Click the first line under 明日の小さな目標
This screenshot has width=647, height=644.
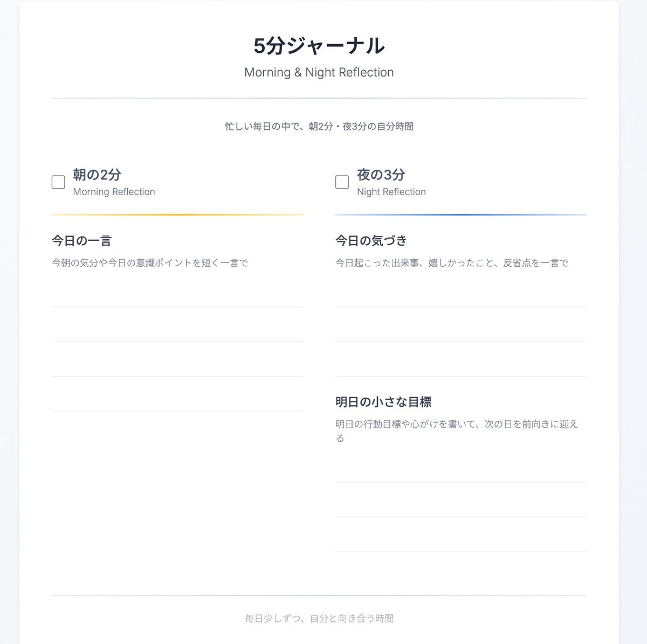tap(461, 465)
